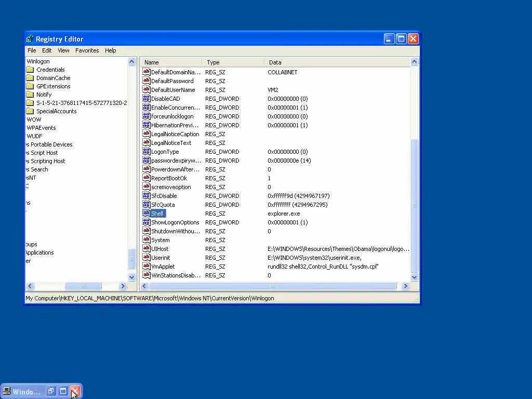Close the minimized Windo... window at bottom
This screenshot has width=532, height=399.
[x=75, y=391]
